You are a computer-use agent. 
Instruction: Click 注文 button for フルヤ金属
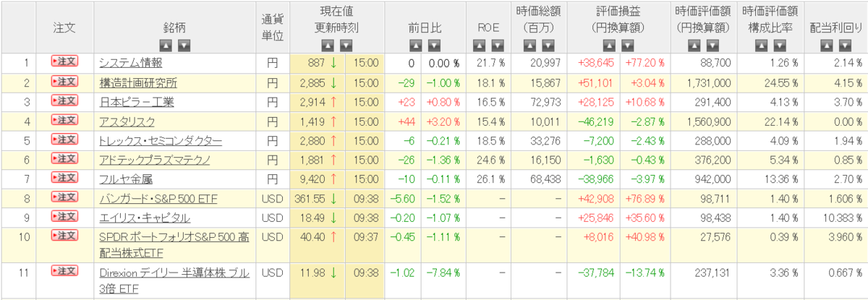pyautogui.click(x=64, y=178)
